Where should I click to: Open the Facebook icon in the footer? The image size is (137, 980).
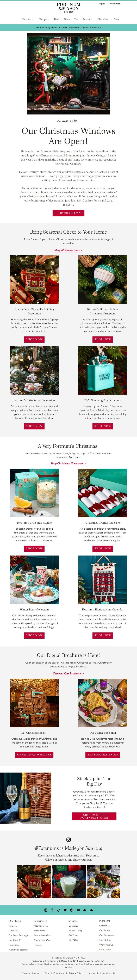point(52,910)
